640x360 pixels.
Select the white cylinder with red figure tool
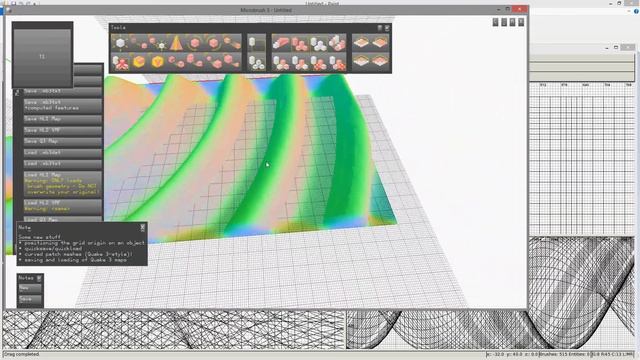pos(120,62)
